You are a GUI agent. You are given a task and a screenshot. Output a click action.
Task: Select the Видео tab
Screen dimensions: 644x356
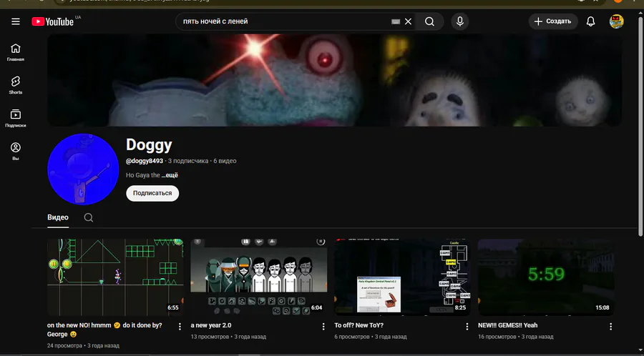click(x=58, y=217)
